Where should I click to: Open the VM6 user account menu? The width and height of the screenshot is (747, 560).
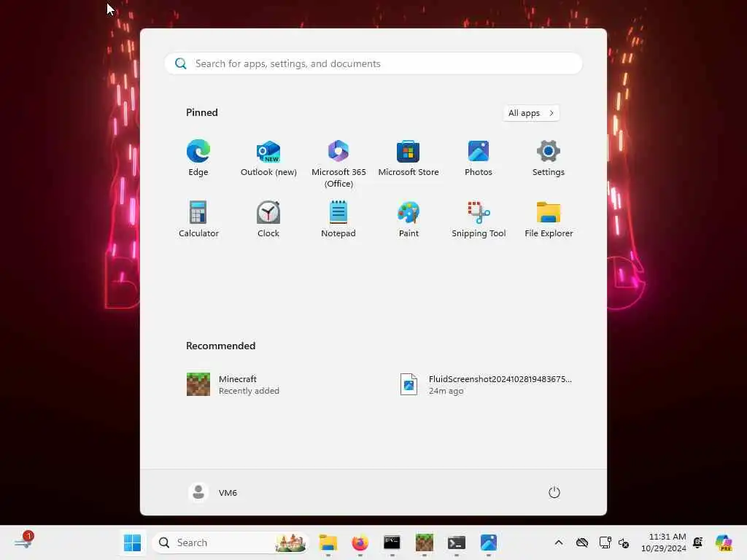tap(212, 492)
